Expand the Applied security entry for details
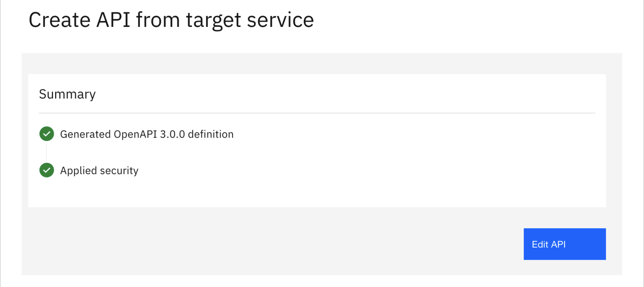 [x=99, y=170]
